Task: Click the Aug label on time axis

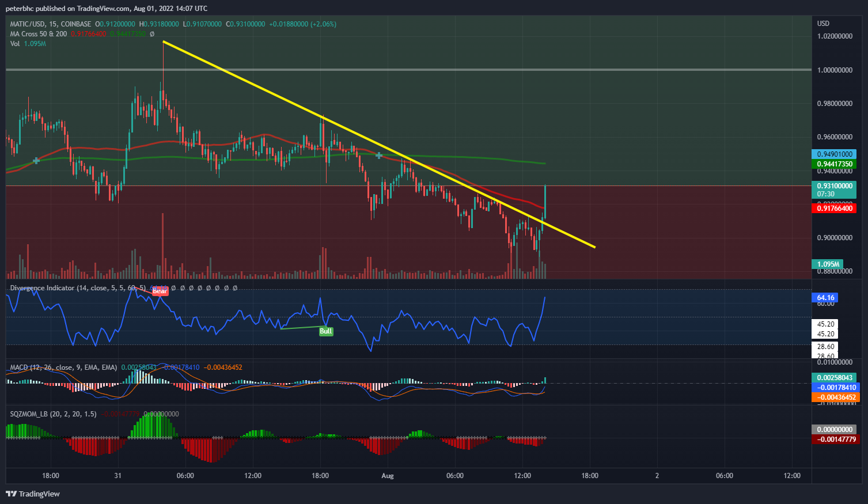Action: pos(388,476)
